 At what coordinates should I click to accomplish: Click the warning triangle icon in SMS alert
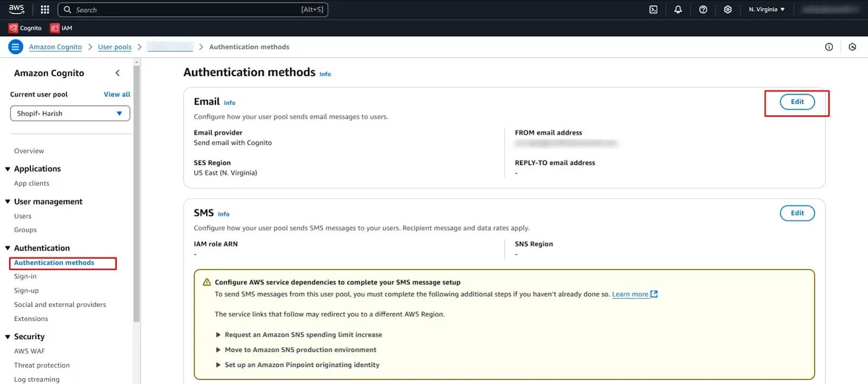[x=207, y=283]
